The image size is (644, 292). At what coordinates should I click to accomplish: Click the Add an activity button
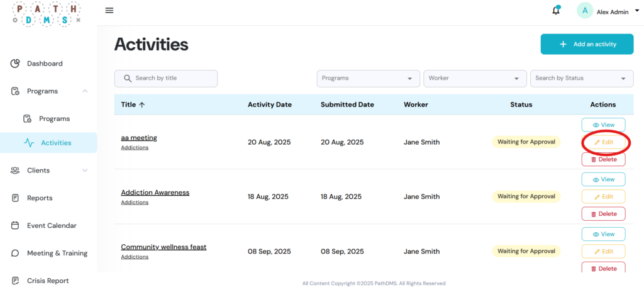pos(587,45)
